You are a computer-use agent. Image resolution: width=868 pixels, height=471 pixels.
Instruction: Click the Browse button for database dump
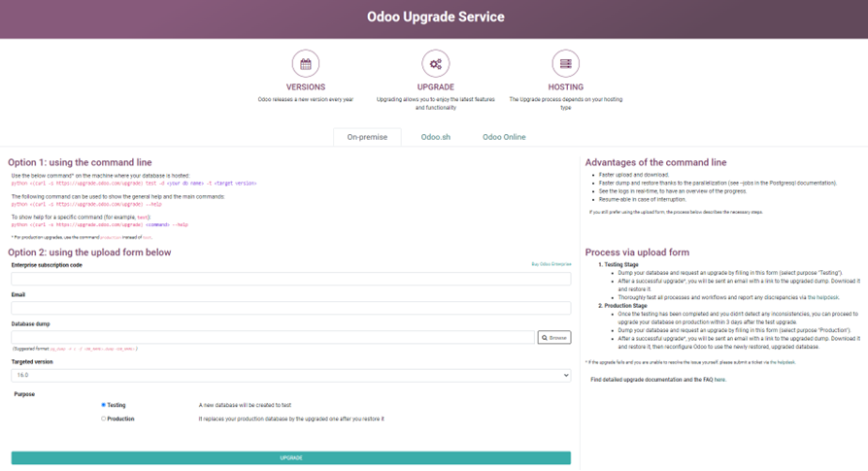point(554,337)
